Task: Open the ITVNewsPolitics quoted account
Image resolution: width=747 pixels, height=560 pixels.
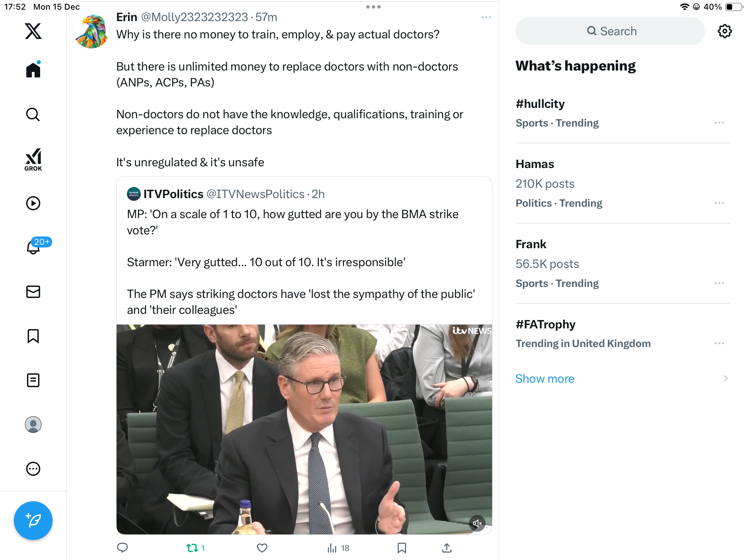Action: pos(173,194)
